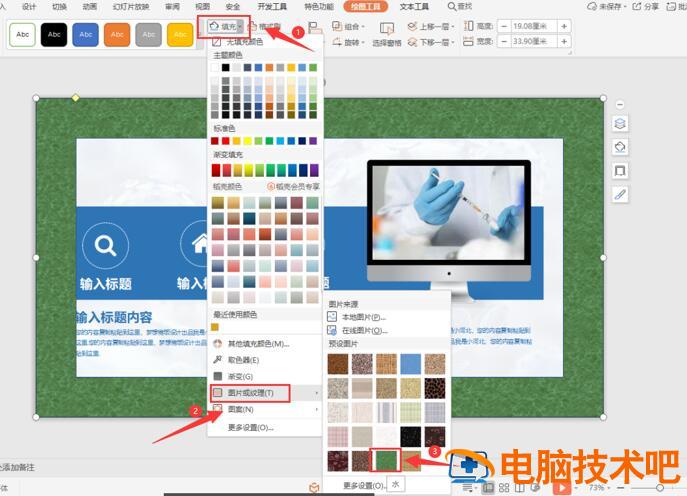Switch to the 动画 animation tab
Screen dimensions: 687x496
[x=90, y=7]
